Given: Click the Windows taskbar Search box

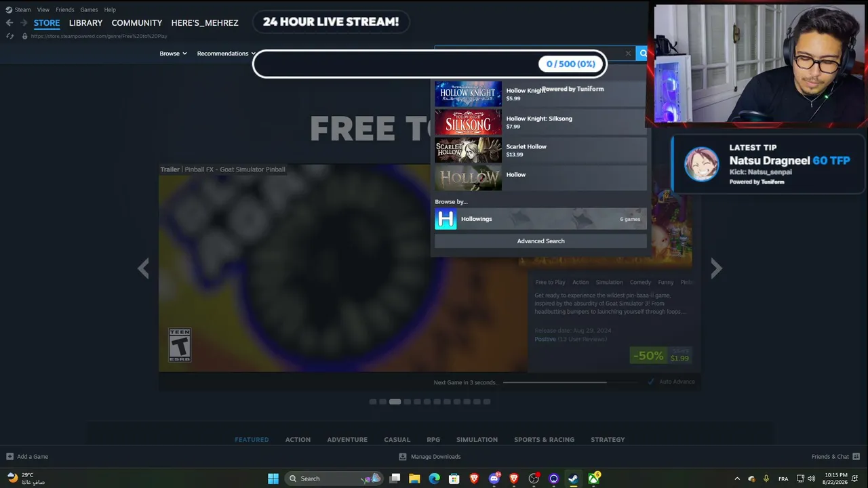Looking at the screenshot, I should [332, 479].
